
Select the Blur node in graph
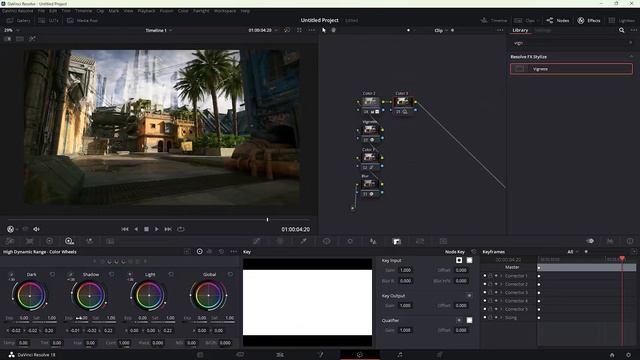369,184
